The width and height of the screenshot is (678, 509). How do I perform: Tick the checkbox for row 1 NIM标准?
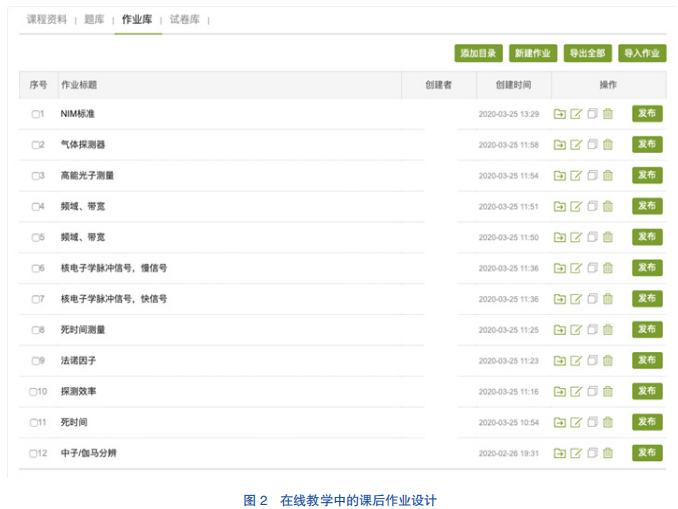coord(35,114)
